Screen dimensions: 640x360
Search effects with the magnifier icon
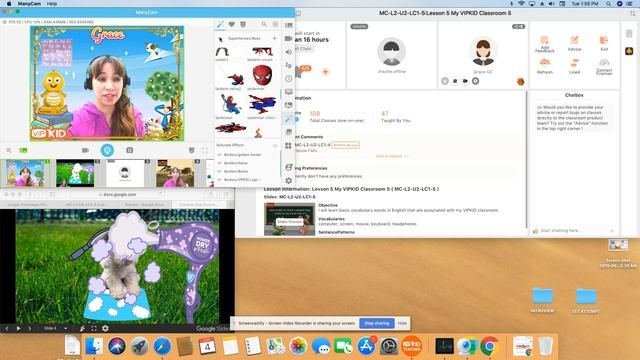264,24
